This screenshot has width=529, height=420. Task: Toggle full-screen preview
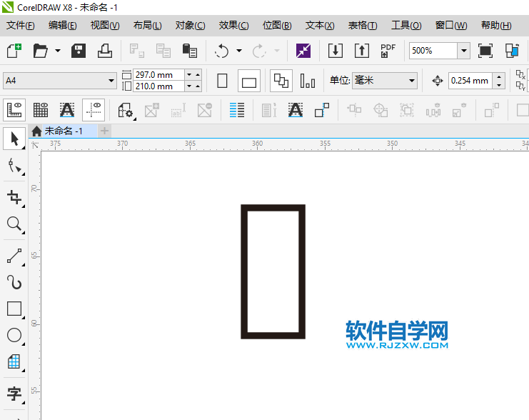pyautogui.click(x=485, y=51)
